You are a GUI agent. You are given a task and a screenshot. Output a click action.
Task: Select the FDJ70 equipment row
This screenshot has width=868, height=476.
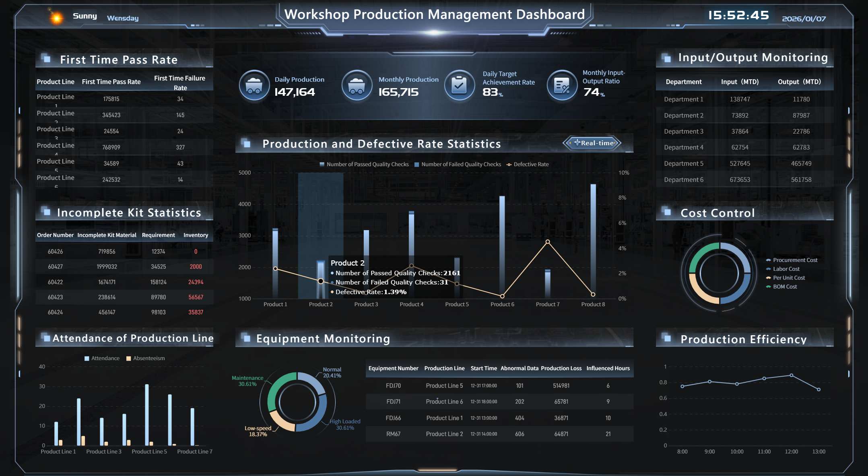(499, 385)
